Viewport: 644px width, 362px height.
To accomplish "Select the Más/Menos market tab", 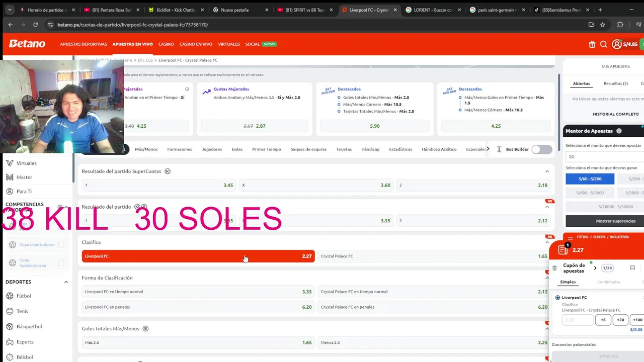I will pyautogui.click(x=146, y=149).
